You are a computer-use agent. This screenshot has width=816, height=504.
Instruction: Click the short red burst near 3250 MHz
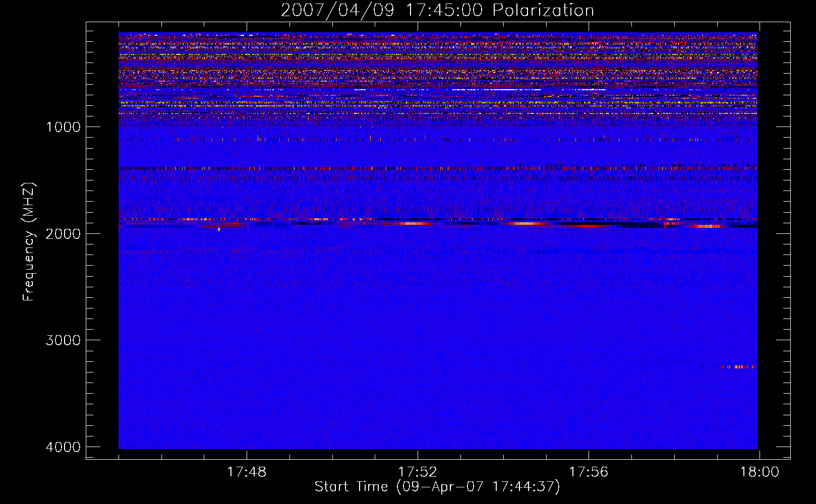pos(736,367)
